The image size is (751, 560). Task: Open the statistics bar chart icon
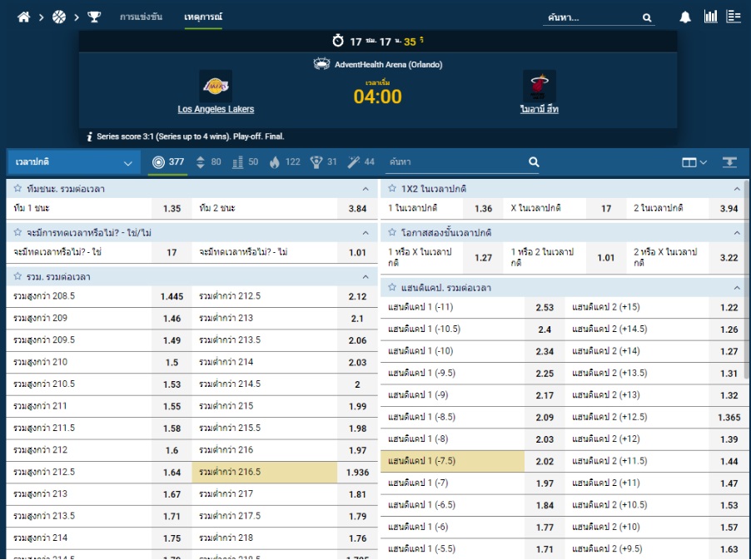(x=710, y=17)
